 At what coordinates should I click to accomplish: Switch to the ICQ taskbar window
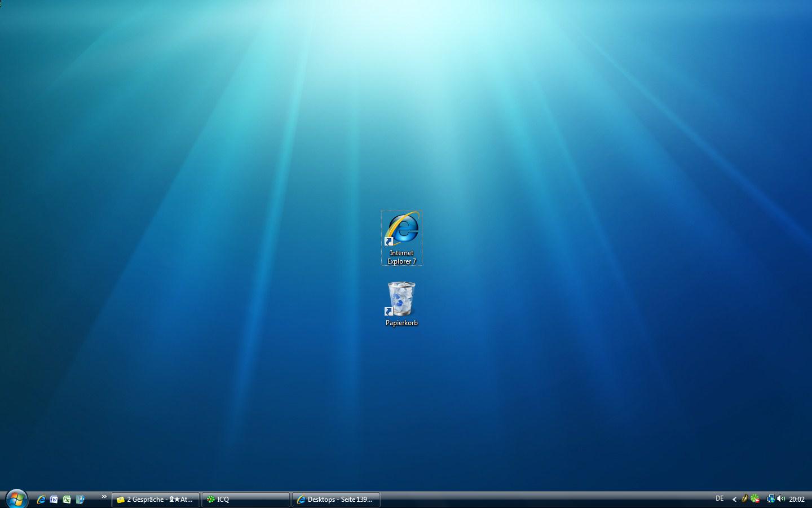[x=246, y=500]
